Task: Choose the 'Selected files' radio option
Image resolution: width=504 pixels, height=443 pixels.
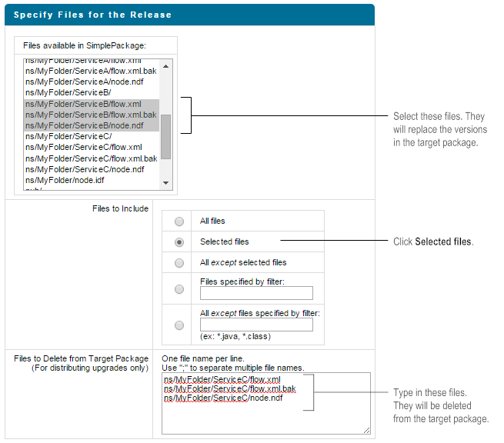Action: click(x=179, y=242)
